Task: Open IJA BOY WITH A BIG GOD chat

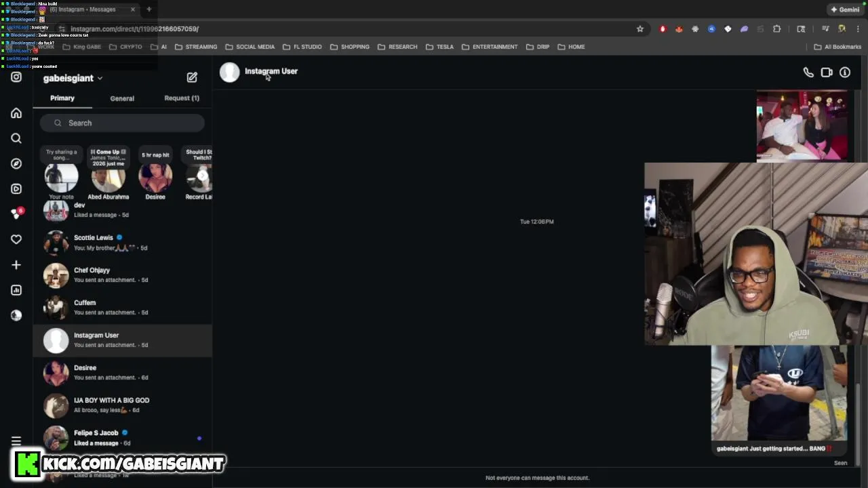Action: 123,405
